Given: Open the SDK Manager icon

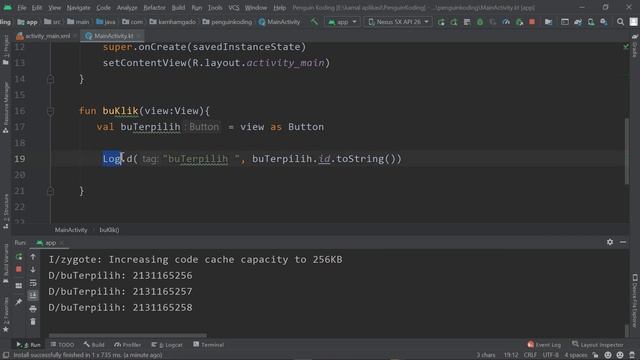Looking at the screenshot, I should click(x=604, y=22).
